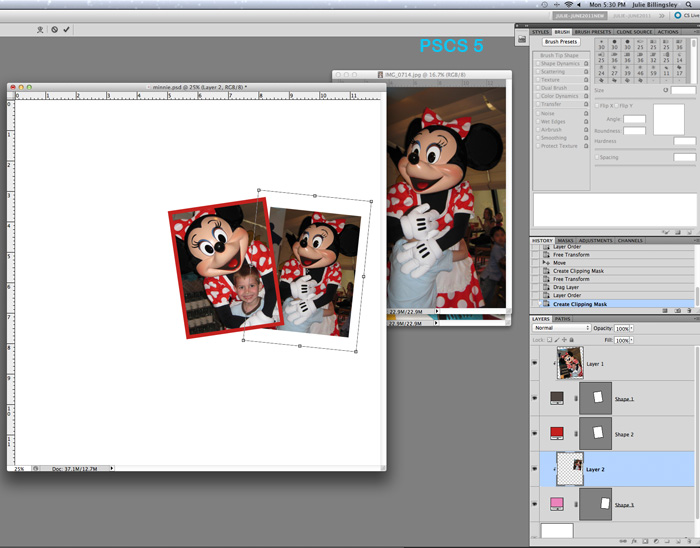Hide Shape 3 layer with its eye icon
Screen dimensions: 700x548
click(535, 504)
